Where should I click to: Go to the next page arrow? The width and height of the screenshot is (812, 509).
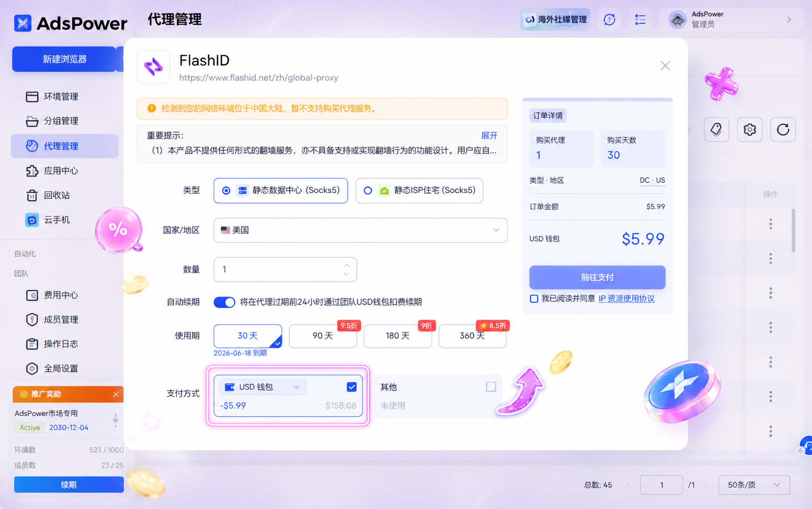[x=706, y=485]
